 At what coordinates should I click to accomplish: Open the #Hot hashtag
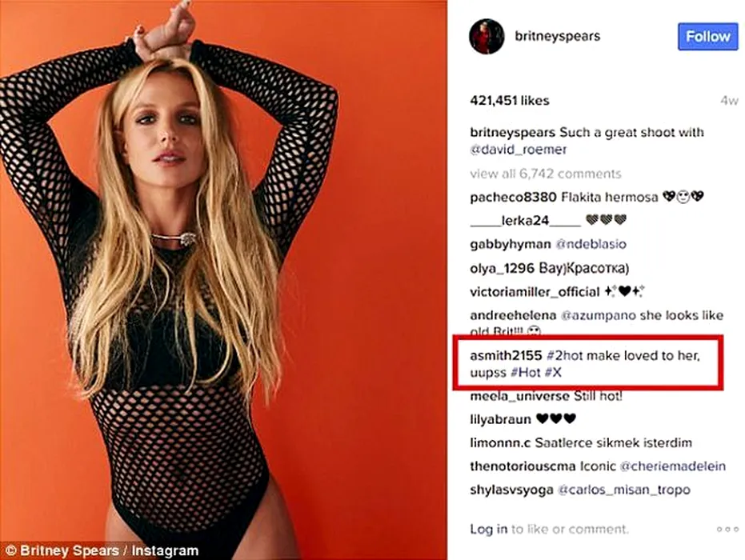click(x=526, y=372)
